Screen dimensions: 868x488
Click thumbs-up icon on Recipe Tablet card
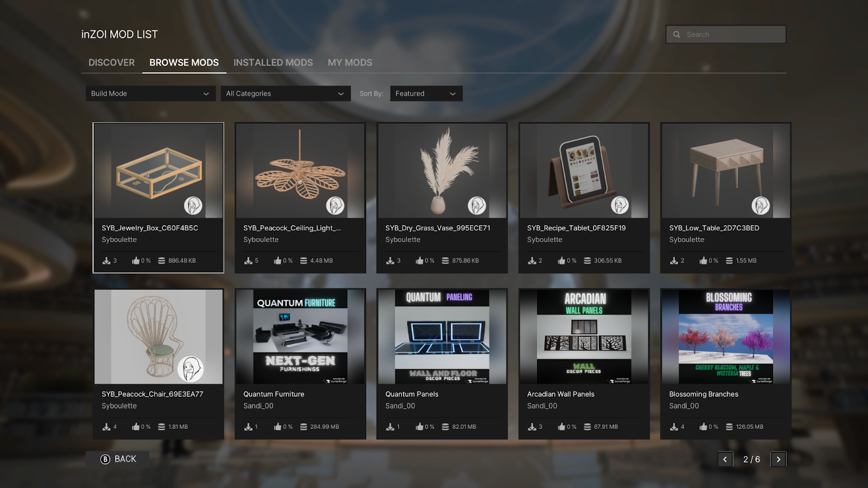click(x=561, y=261)
